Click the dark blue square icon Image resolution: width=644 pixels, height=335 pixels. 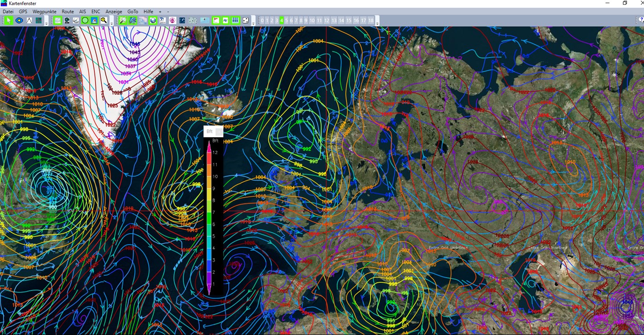182,20
